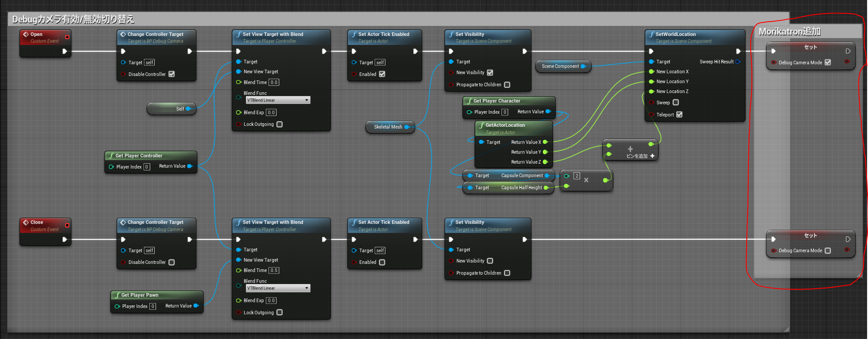
Task: Click the Capsule Component output pin
Action: click(547, 175)
